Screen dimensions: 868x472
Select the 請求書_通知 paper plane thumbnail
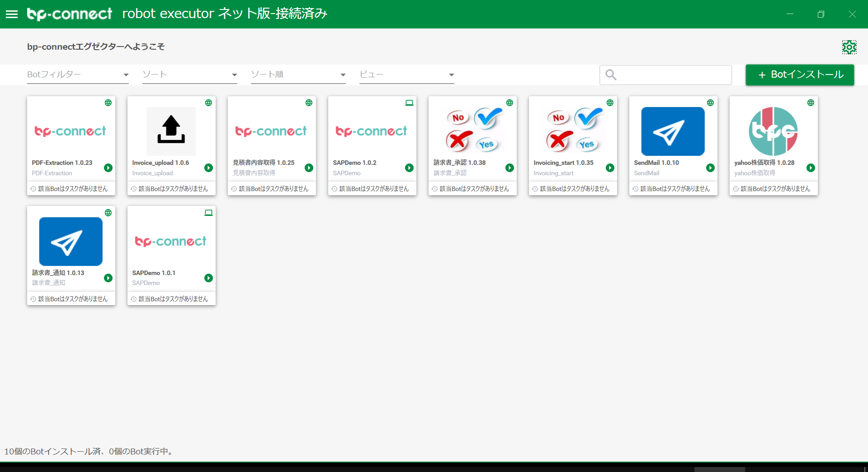pyautogui.click(x=71, y=241)
